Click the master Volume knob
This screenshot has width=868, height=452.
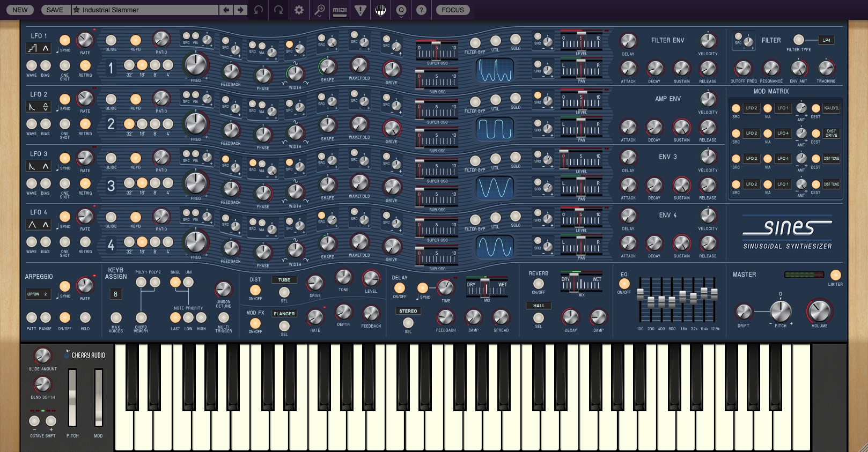[x=819, y=310]
